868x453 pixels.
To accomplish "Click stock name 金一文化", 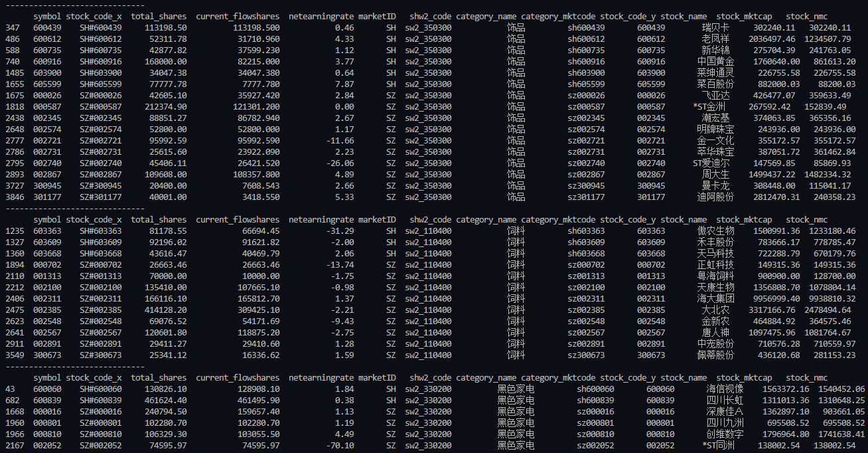I will pos(715,141).
